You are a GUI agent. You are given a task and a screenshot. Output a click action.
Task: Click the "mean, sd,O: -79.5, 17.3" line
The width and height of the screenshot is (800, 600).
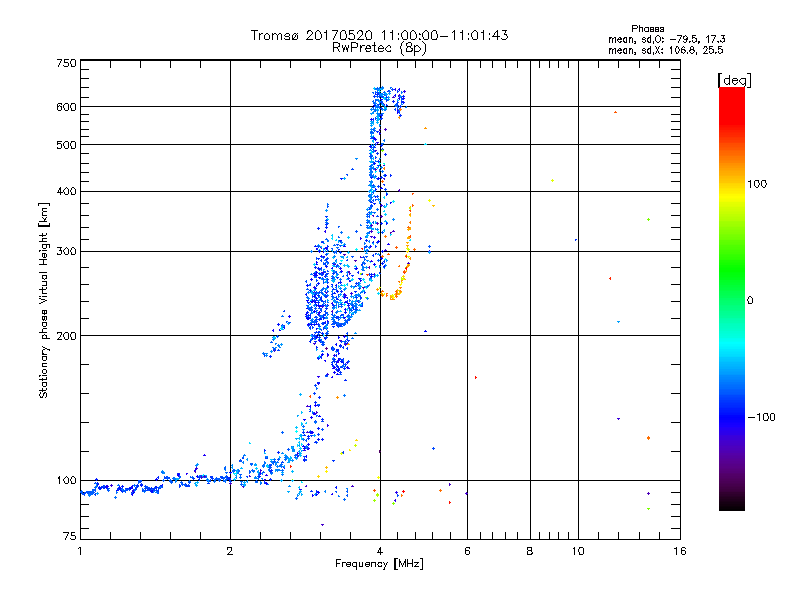pos(666,39)
